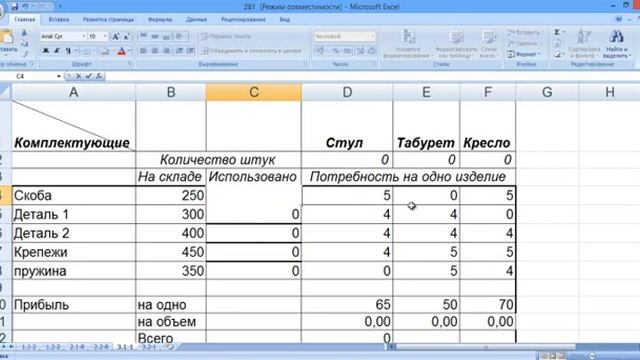Viewport: 640px width, 360px height.
Task: Open Cell Styles gallery
Action: pos(488,44)
